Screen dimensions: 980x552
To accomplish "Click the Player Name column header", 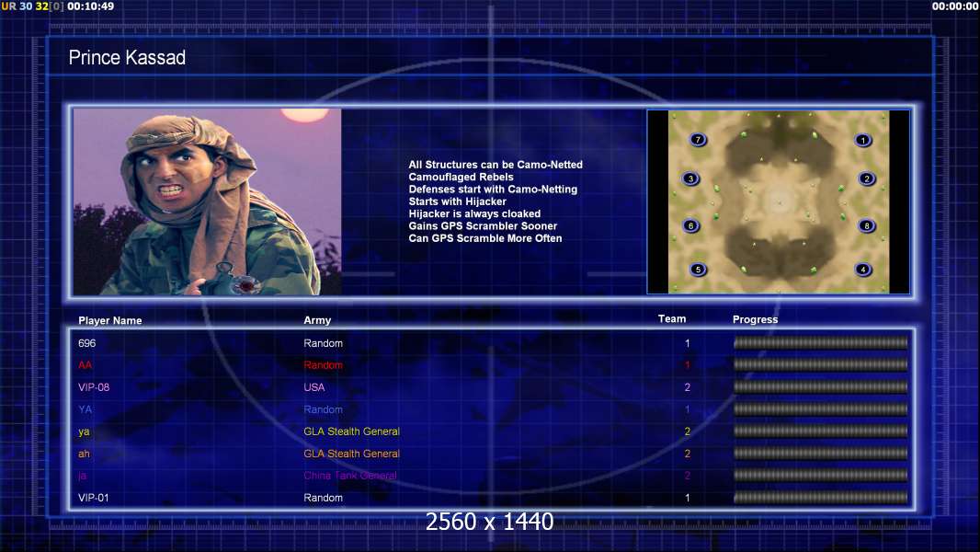I will click(110, 321).
